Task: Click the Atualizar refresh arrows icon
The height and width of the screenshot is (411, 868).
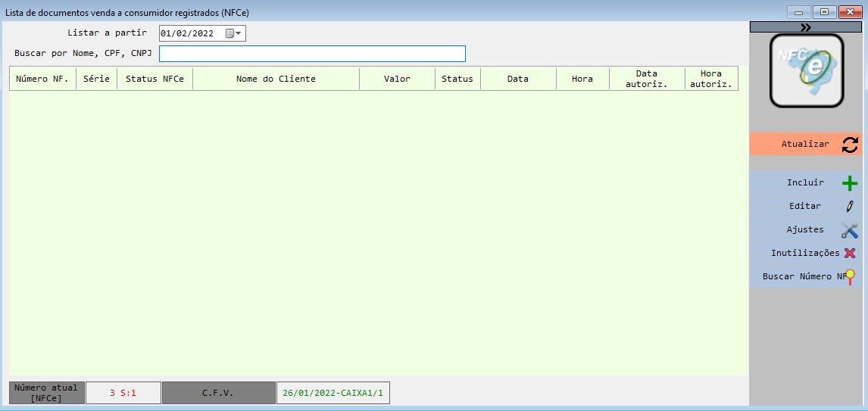Action: click(850, 145)
